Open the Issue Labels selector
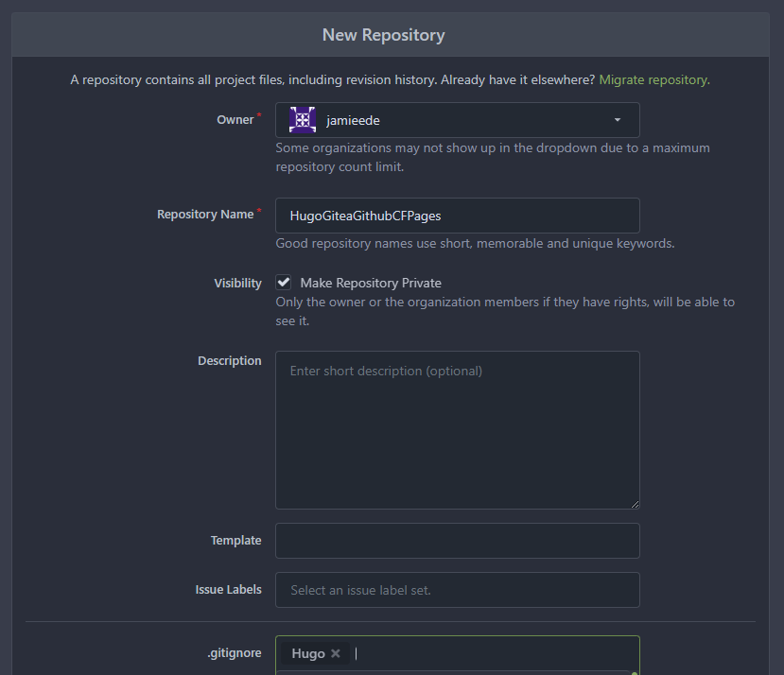784x675 pixels. coord(457,590)
